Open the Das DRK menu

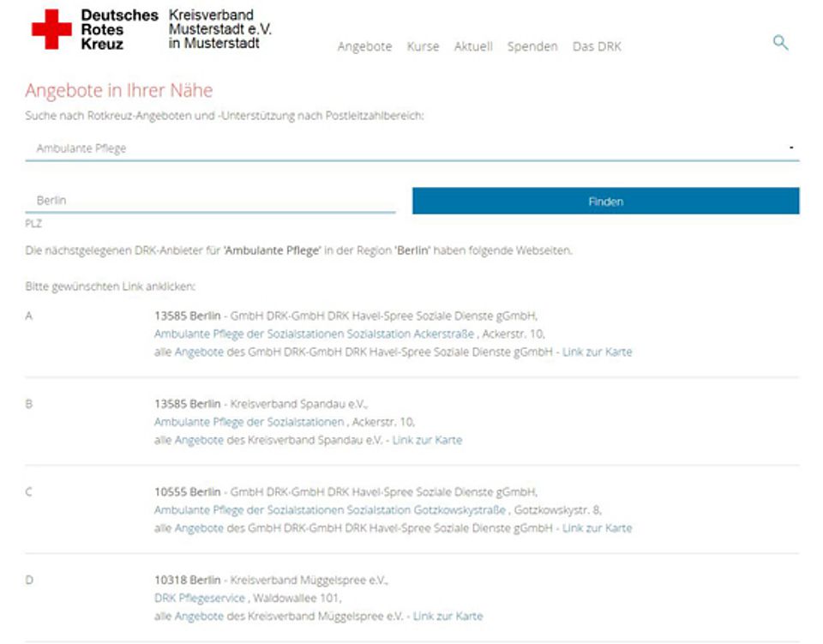tap(597, 47)
